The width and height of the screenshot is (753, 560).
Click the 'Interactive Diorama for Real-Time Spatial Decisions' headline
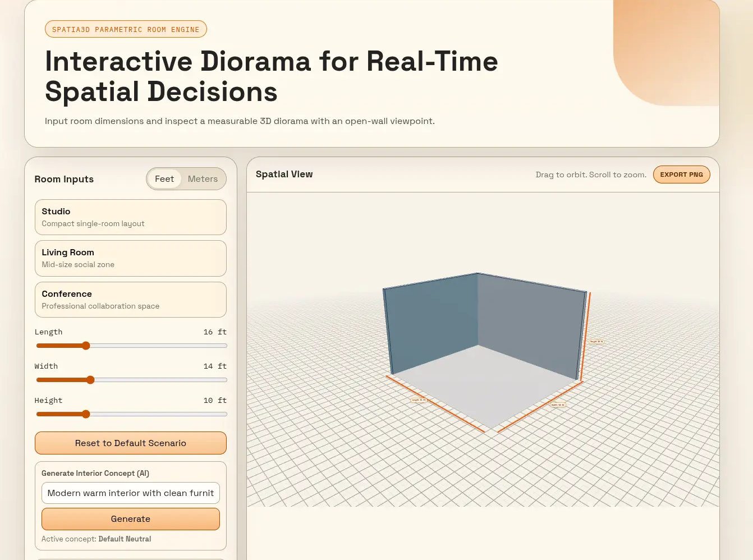272,76
